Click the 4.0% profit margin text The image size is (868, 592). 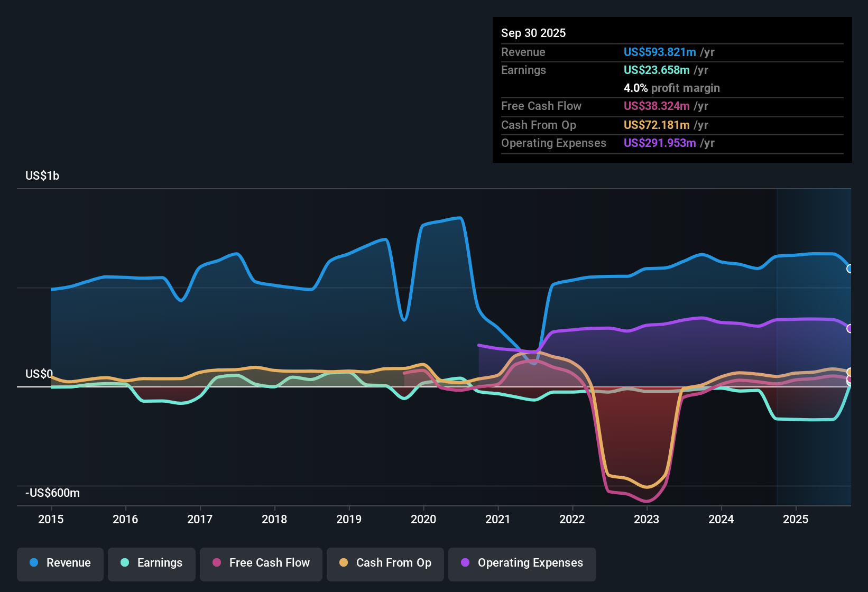[x=672, y=88]
